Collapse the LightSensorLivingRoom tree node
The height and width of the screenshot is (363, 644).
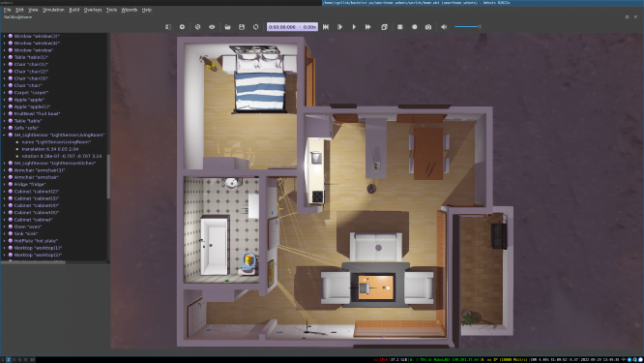[5, 135]
